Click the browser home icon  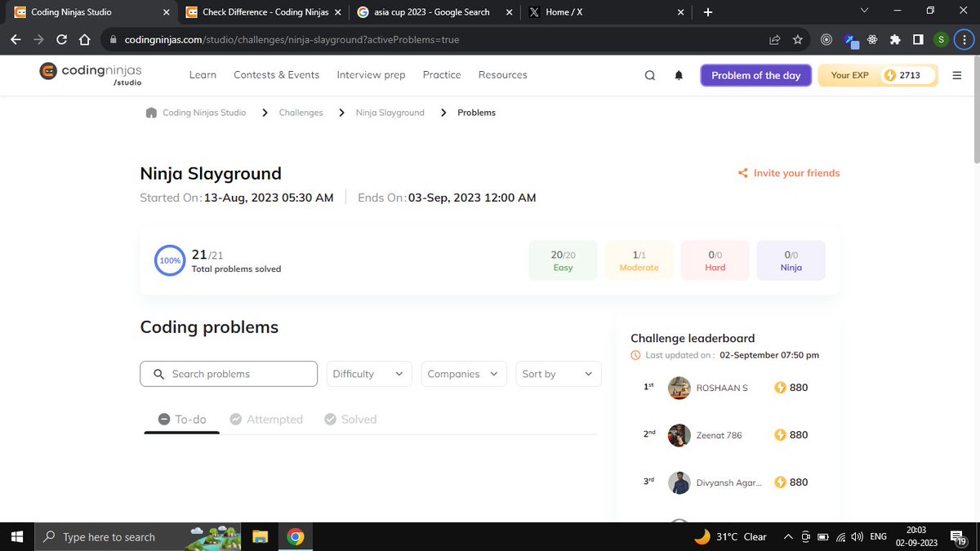(84, 39)
